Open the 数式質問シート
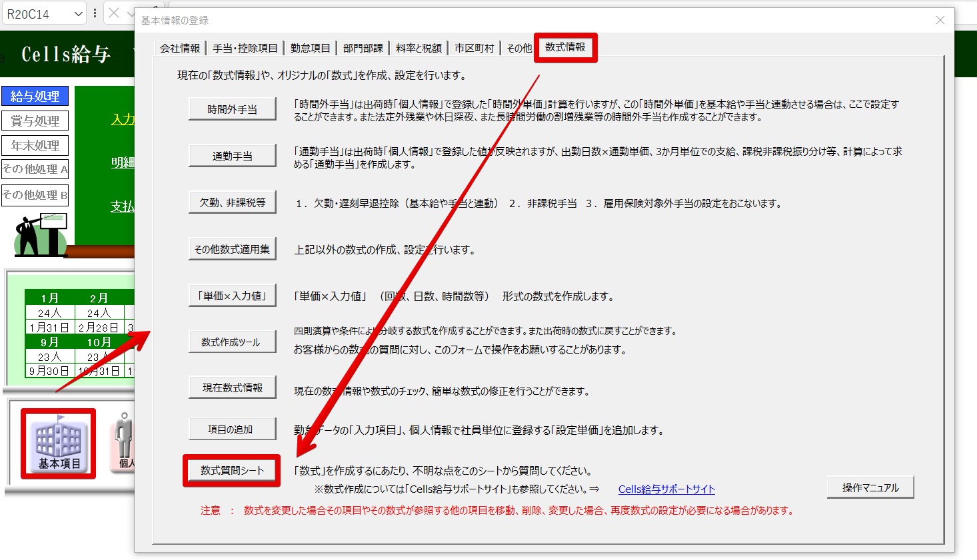 (x=232, y=470)
